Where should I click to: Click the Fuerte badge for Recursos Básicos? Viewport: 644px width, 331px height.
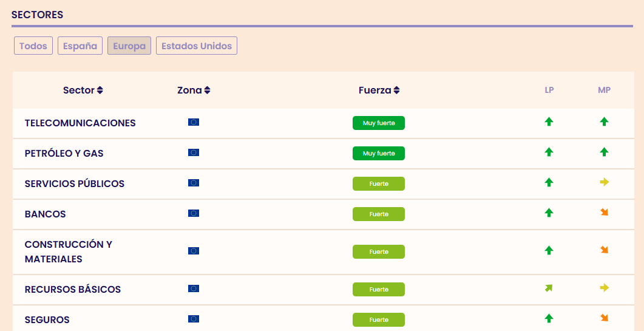coord(379,290)
